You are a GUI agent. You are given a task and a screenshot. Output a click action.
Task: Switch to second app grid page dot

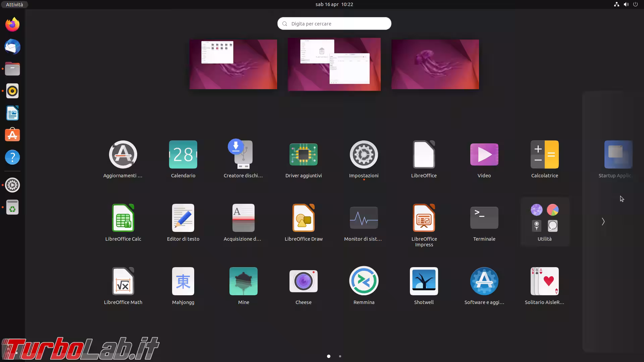coord(340,356)
